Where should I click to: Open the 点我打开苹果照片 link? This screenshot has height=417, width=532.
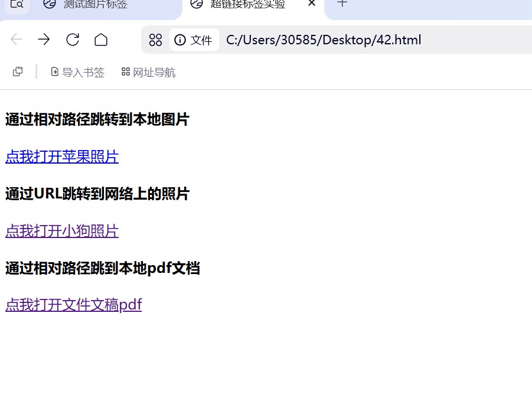coord(62,157)
